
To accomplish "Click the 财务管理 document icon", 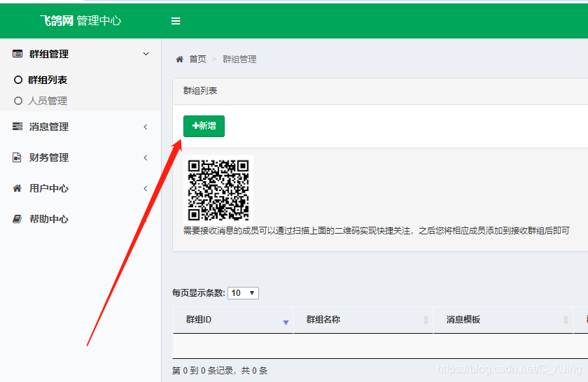I will click(x=17, y=157).
